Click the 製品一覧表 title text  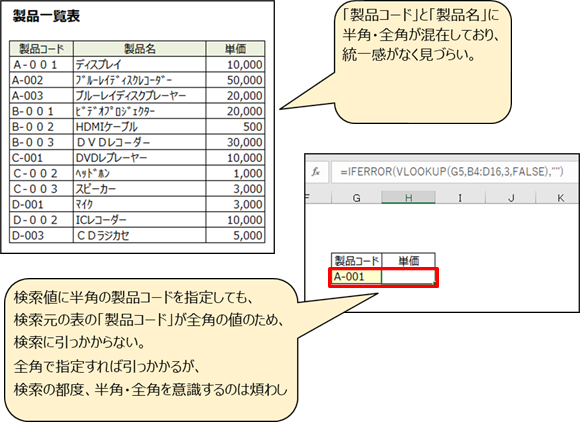click(x=46, y=16)
